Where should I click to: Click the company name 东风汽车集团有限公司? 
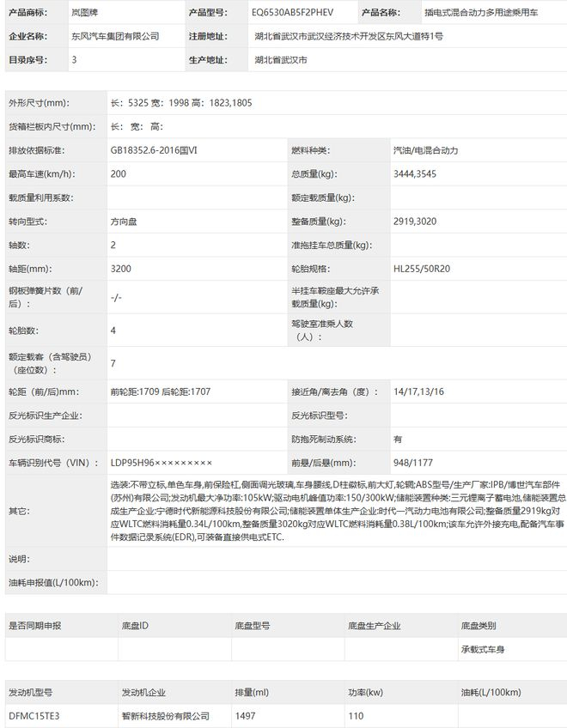pyautogui.click(x=115, y=36)
